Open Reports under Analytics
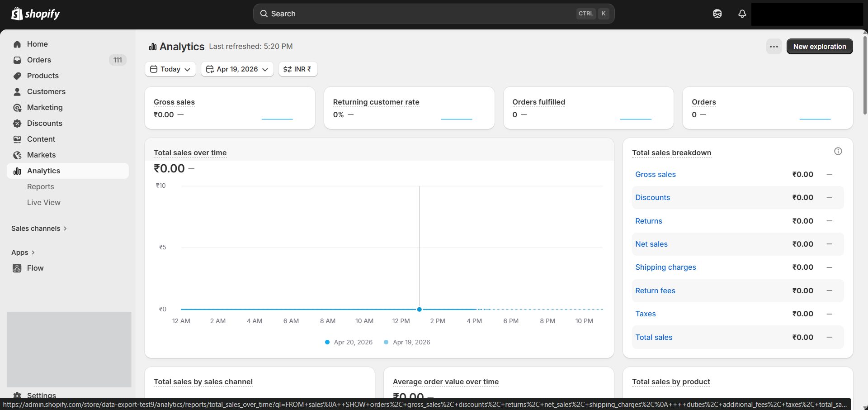 pyautogui.click(x=41, y=186)
